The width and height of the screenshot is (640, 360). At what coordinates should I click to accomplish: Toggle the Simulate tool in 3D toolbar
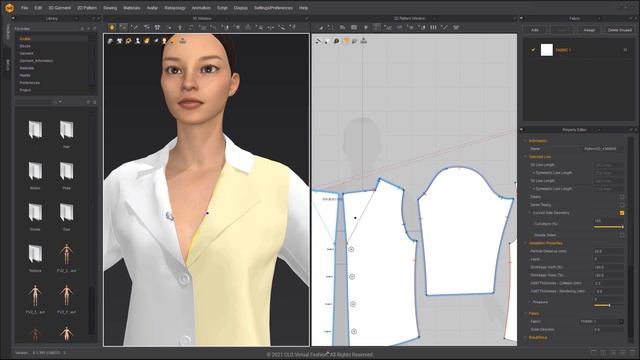point(112,27)
